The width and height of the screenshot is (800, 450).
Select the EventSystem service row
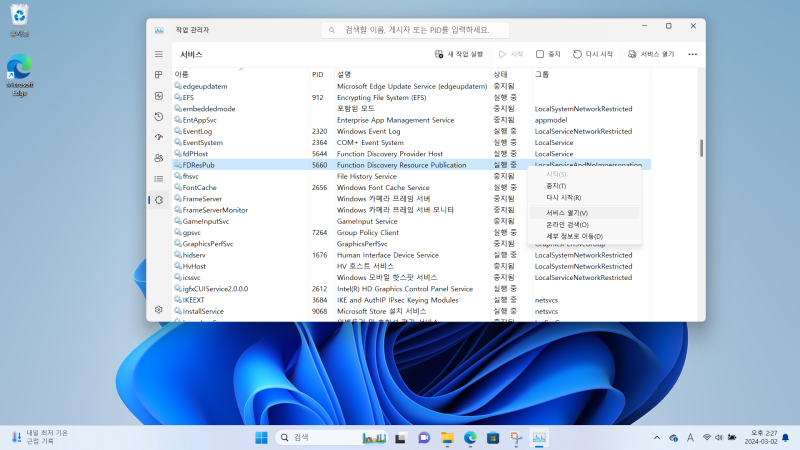411,142
